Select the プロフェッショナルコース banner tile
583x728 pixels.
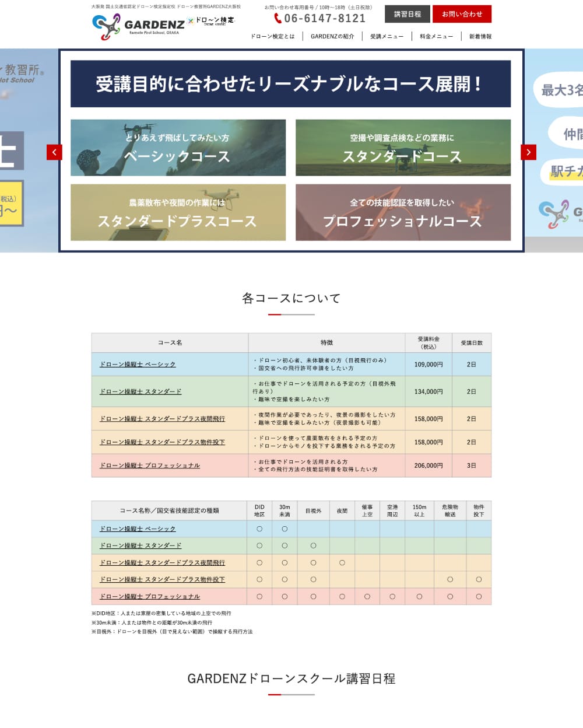403,212
